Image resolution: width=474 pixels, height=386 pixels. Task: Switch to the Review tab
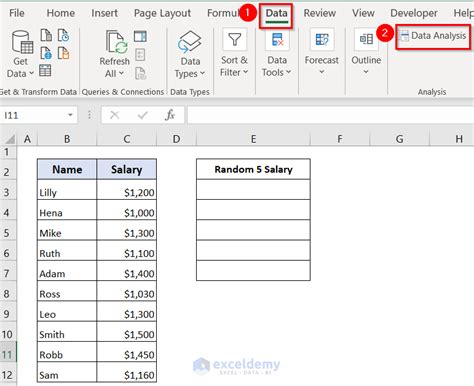click(319, 13)
